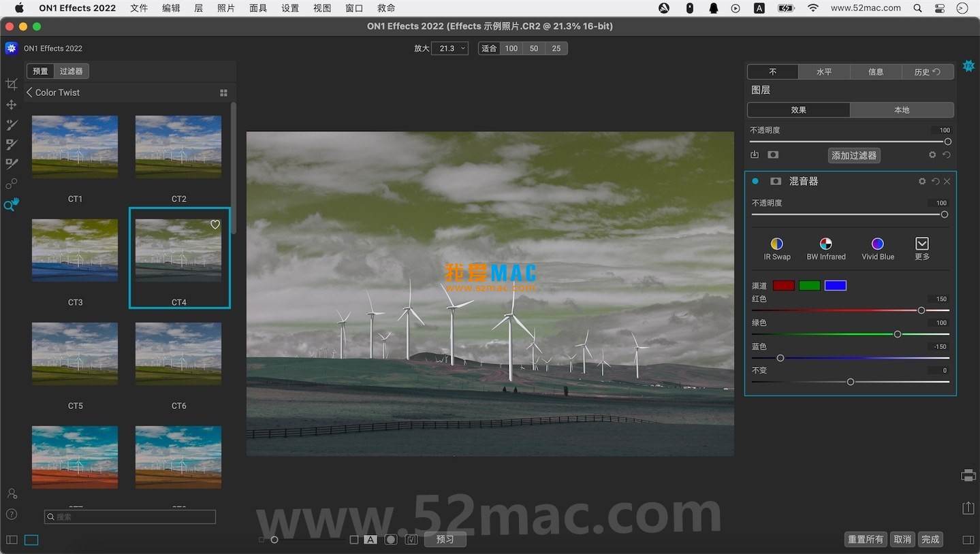This screenshot has height=554, width=980.
Task: Select the green channel swatch
Action: pos(810,285)
